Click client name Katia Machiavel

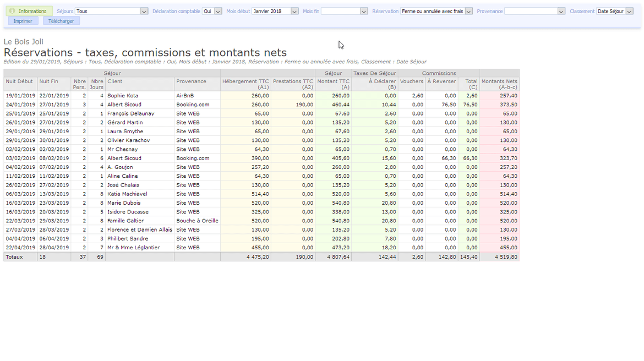(127, 194)
